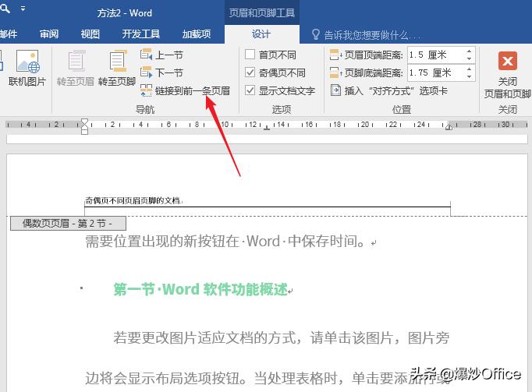Switch to the 邮件 ribbon tab

pos(8,34)
